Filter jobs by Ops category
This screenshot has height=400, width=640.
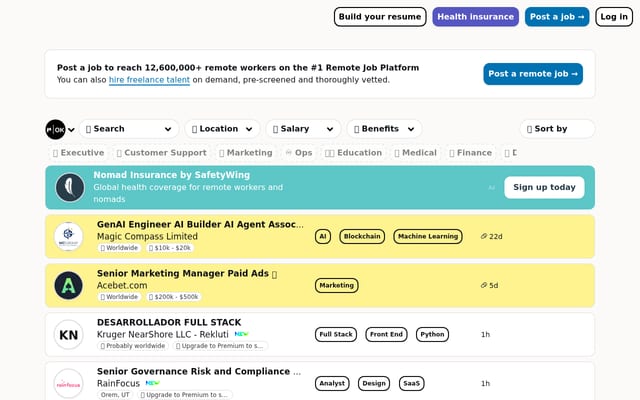pyautogui.click(x=299, y=153)
